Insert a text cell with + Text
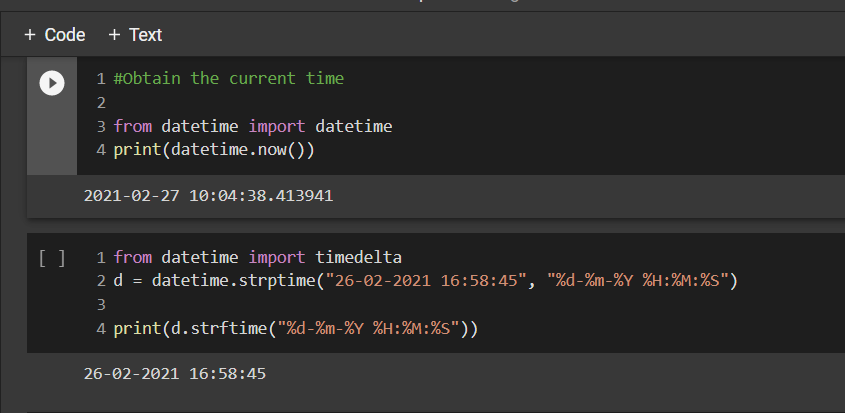The image size is (845, 413). coord(135,35)
